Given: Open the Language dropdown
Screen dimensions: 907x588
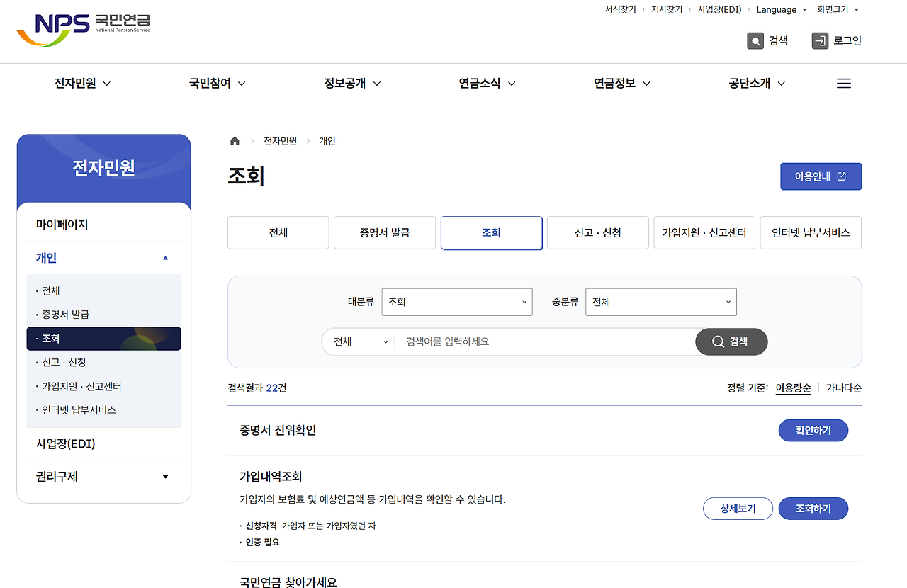Looking at the screenshot, I should [x=781, y=9].
